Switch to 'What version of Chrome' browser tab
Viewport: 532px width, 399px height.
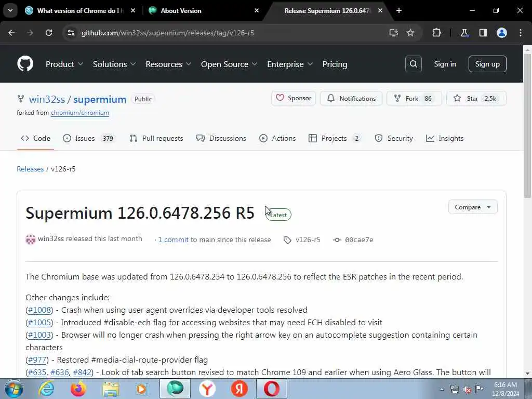click(x=79, y=10)
